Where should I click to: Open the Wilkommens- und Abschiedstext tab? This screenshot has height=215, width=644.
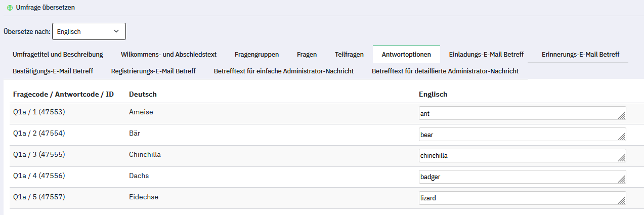(168, 54)
